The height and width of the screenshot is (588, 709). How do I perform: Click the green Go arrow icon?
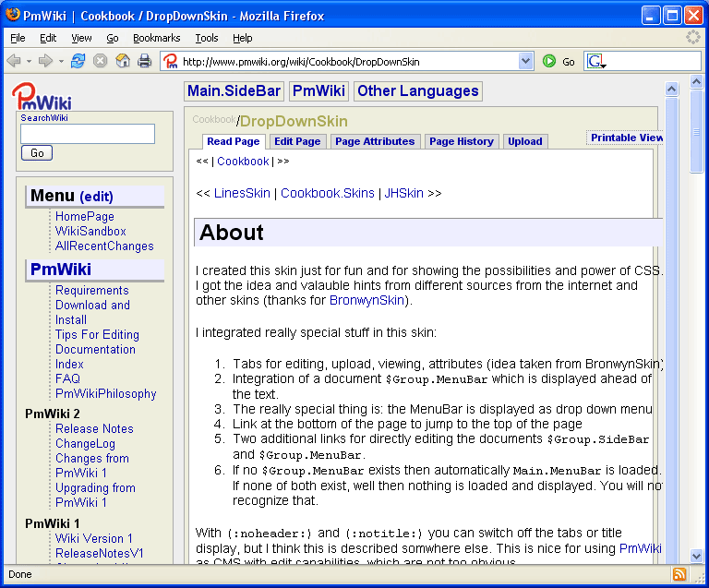pos(549,61)
